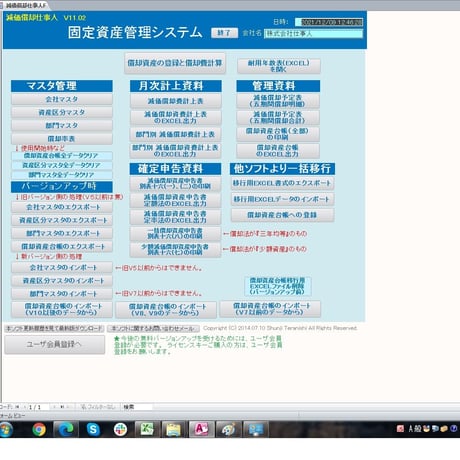Print 減価償却資産申告書 別表十六(一),(二)

[x=175, y=184]
